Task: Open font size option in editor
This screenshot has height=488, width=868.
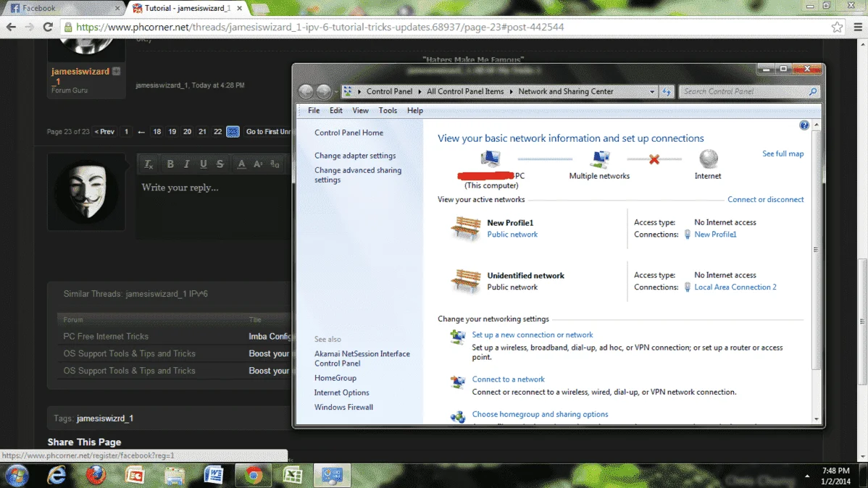Action: point(258,164)
